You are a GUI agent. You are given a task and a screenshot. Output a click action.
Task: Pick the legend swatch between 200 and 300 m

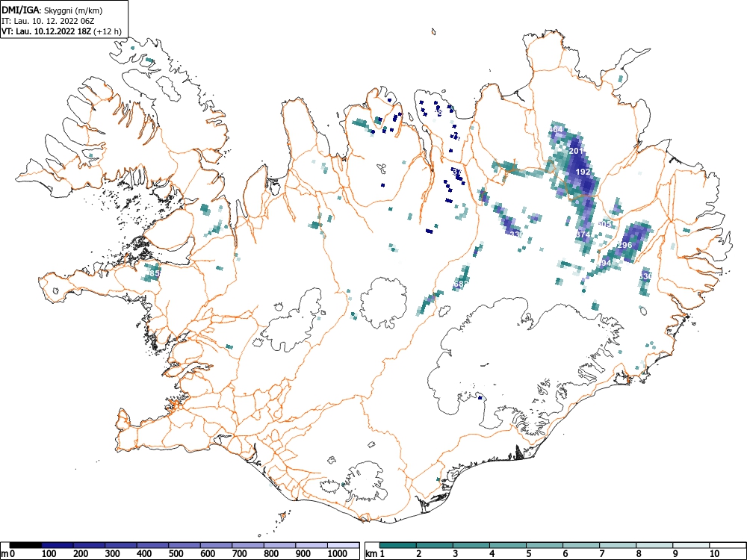[x=89, y=545]
